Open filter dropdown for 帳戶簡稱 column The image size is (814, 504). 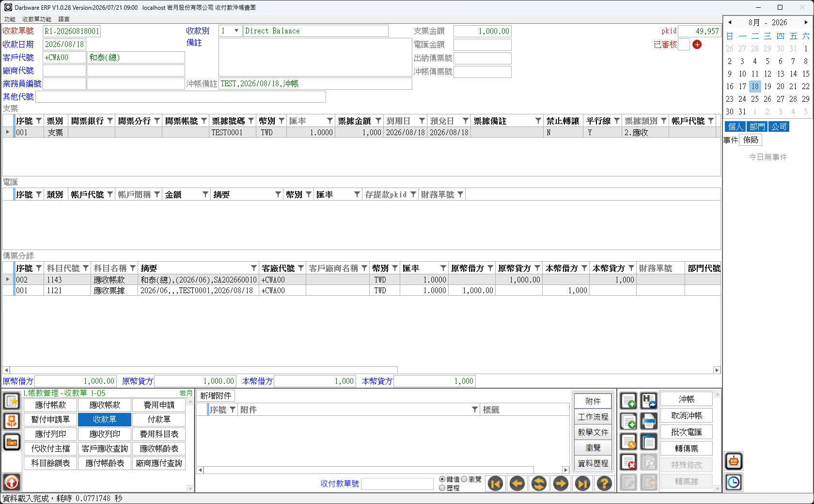[x=157, y=194]
